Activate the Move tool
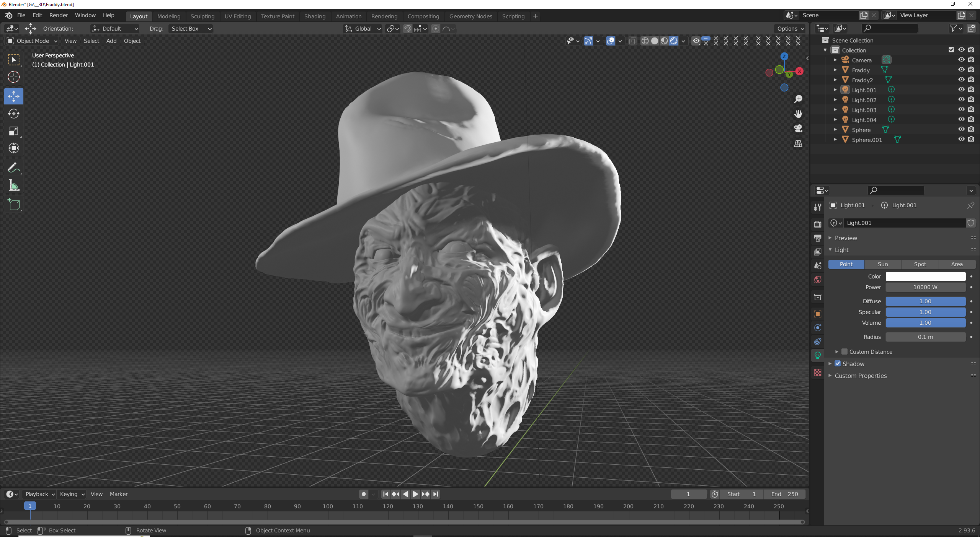Viewport: 980px width, 537px height. (14, 96)
